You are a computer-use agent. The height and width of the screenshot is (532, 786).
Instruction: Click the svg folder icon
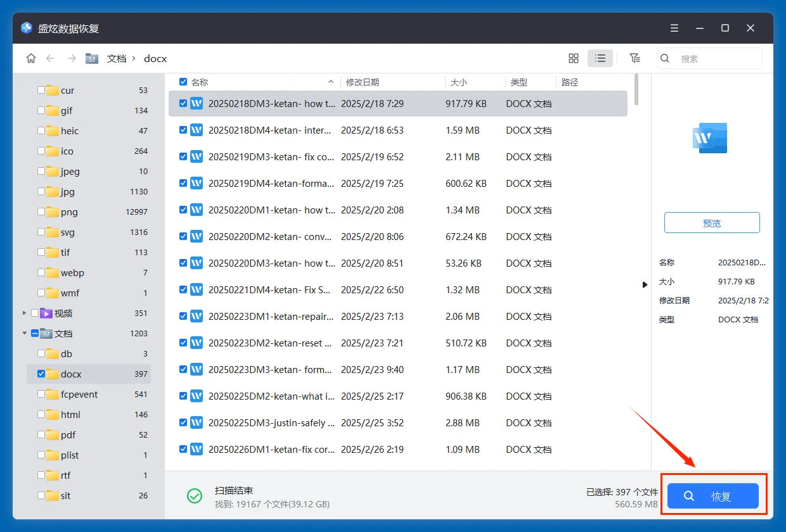[52, 232]
